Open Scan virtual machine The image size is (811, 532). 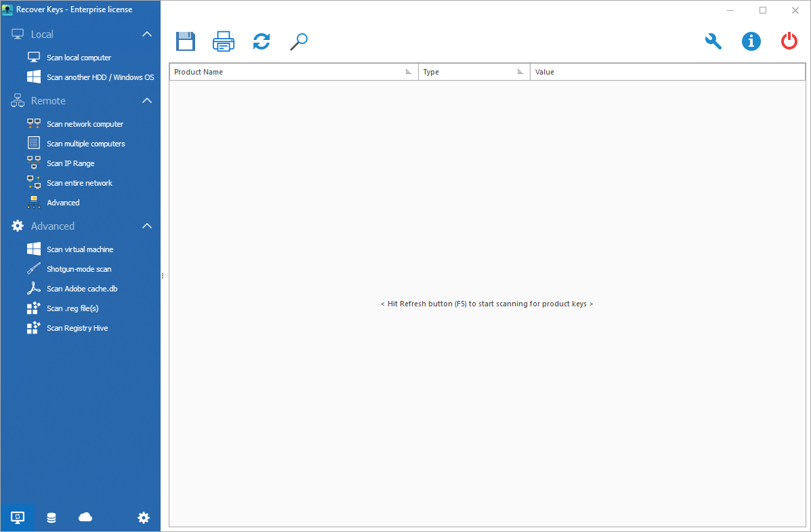[x=80, y=249]
